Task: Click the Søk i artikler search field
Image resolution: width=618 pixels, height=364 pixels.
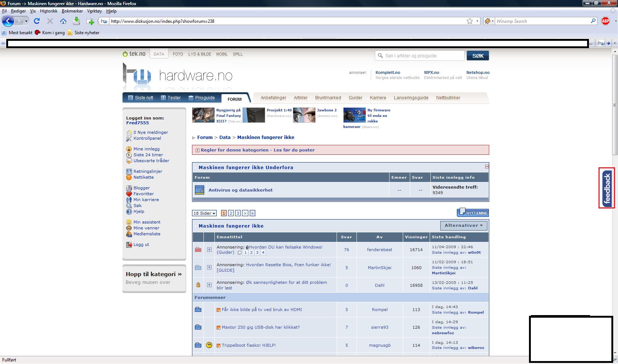Action: pos(419,56)
